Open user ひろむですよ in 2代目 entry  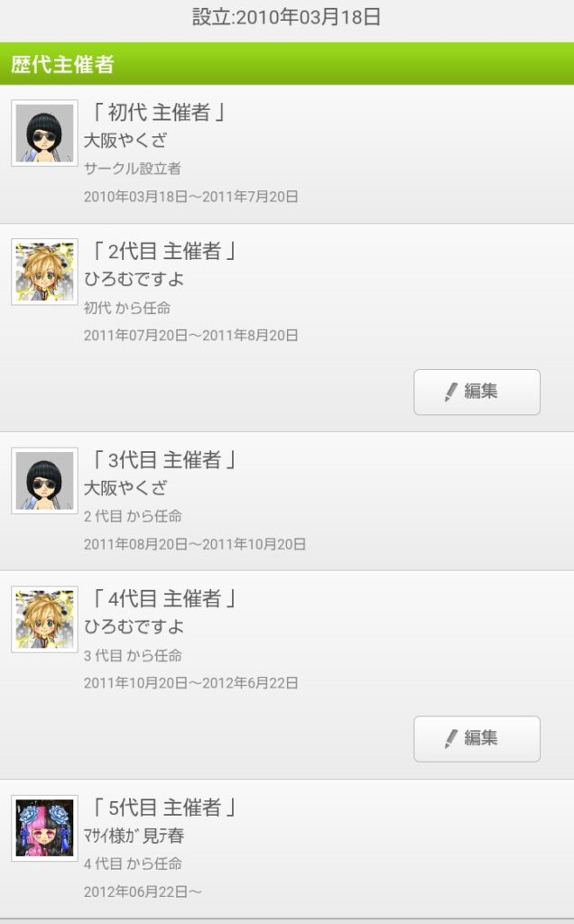pyautogui.click(x=134, y=279)
